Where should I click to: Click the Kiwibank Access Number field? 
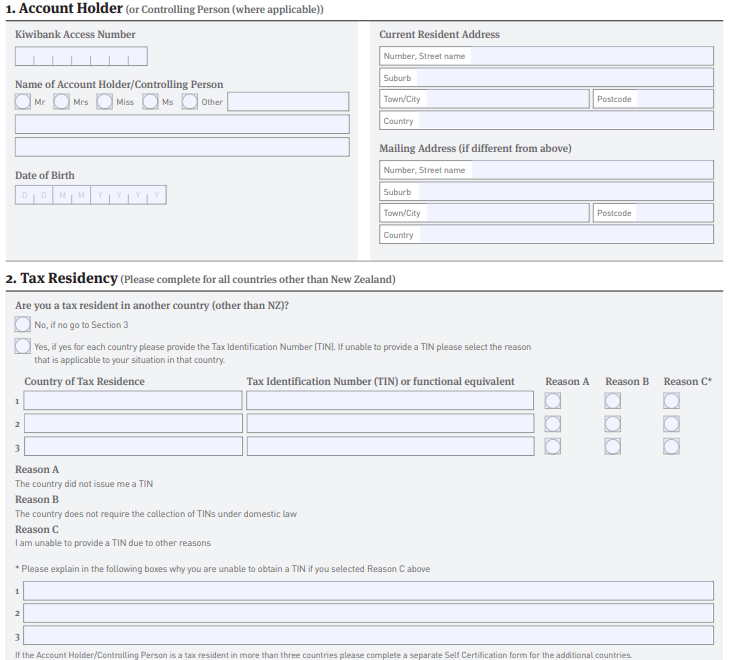tap(81, 56)
